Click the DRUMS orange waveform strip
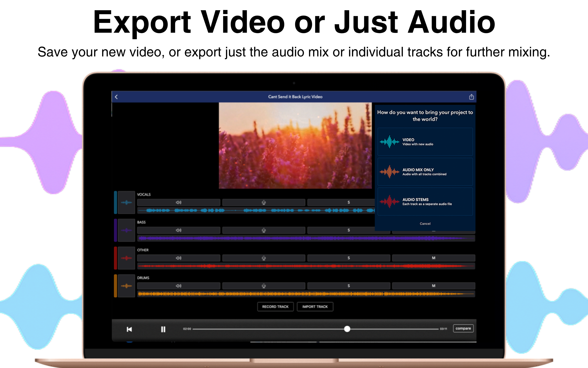This screenshot has width=588, height=368. click(306, 294)
